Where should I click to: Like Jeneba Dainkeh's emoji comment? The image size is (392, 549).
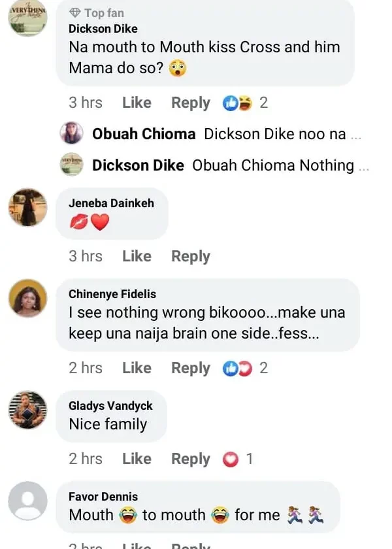(137, 256)
